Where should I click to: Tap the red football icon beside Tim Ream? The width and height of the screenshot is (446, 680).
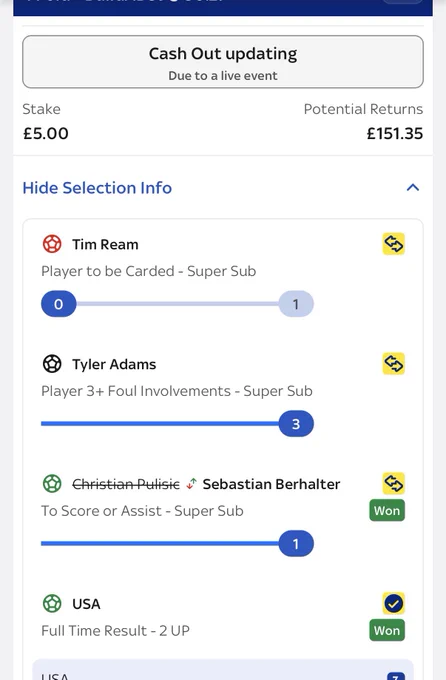click(x=52, y=244)
